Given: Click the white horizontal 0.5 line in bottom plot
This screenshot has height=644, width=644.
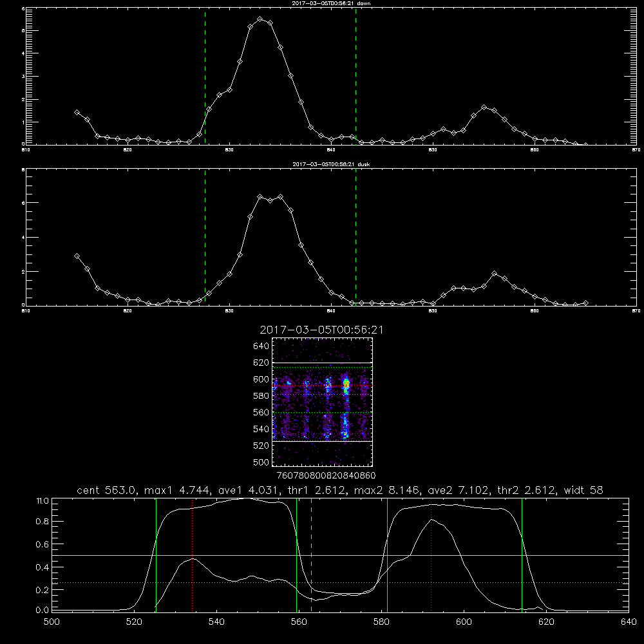Looking at the screenshot, I should 340,555.
